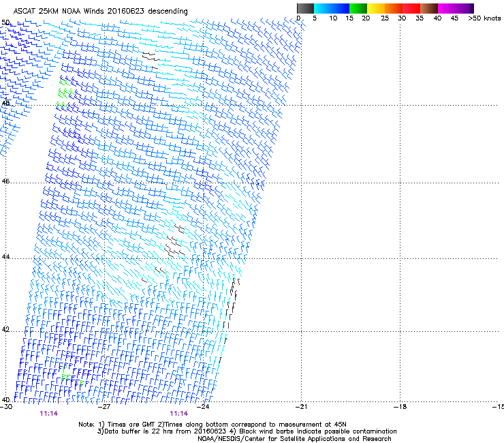504x443 pixels.
Task: Click the longitude label '-21'
Action: click(301, 407)
